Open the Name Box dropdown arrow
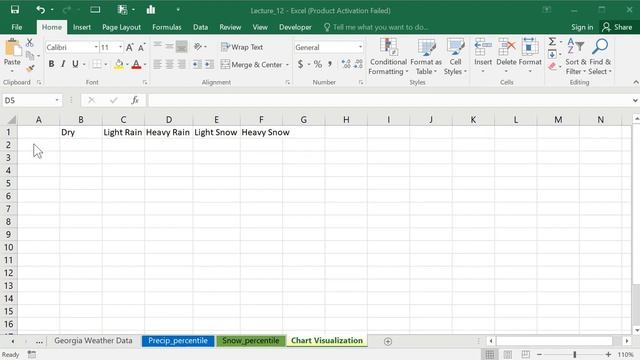This screenshot has width=640, height=360. coord(57,100)
